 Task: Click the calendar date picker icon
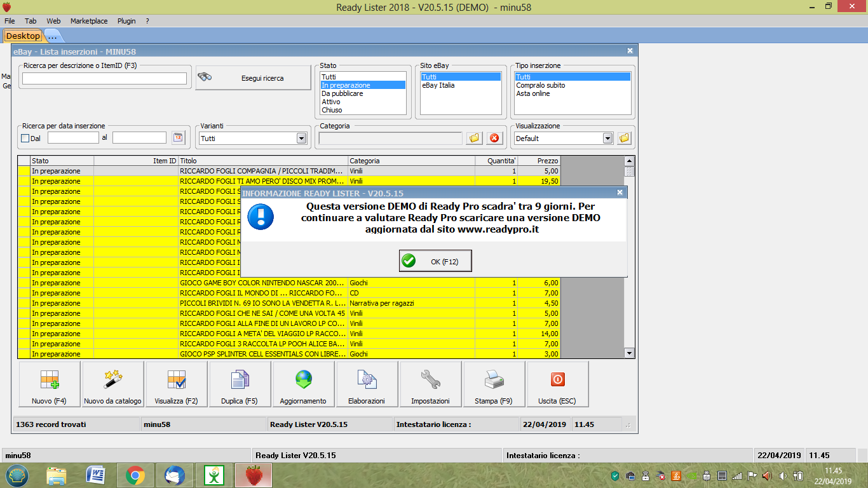click(178, 138)
